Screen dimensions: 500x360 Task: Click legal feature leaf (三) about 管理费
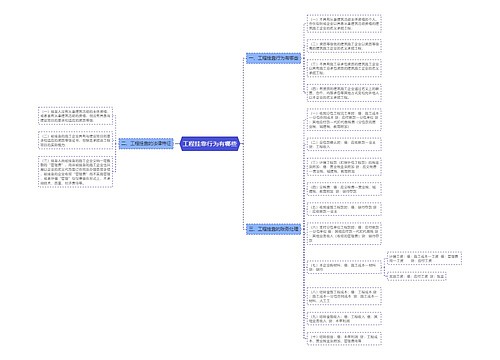tap(76, 172)
